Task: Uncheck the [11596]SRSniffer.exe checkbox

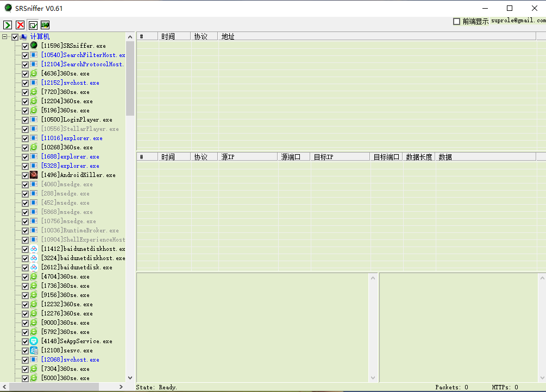Action: coord(25,46)
